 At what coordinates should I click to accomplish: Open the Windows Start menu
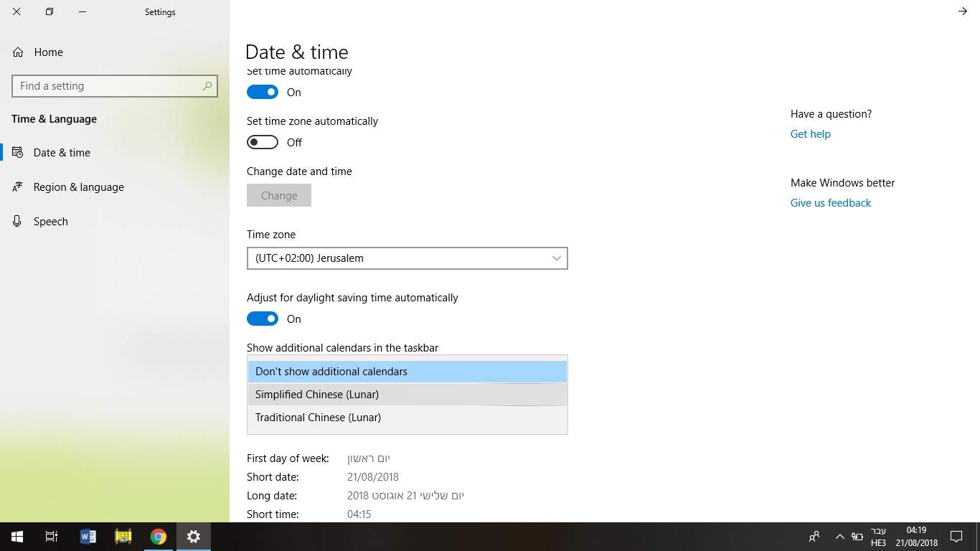pyautogui.click(x=17, y=537)
